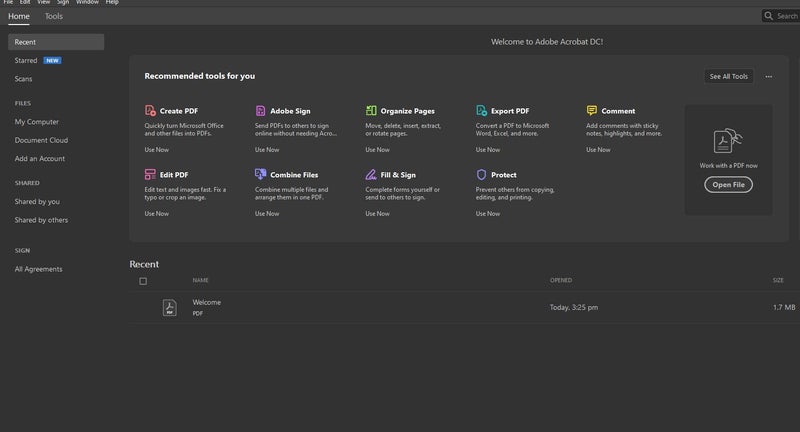Click the Welcome file name
Viewport: 800px width, 432px height.
(x=207, y=302)
